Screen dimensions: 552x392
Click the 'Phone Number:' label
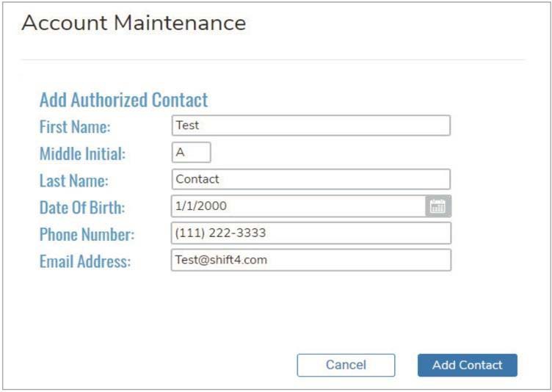click(x=87, y=233)
